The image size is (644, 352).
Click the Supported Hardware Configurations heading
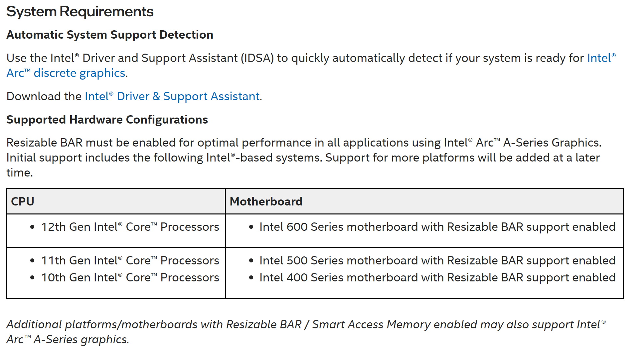(x=107, y=120)
